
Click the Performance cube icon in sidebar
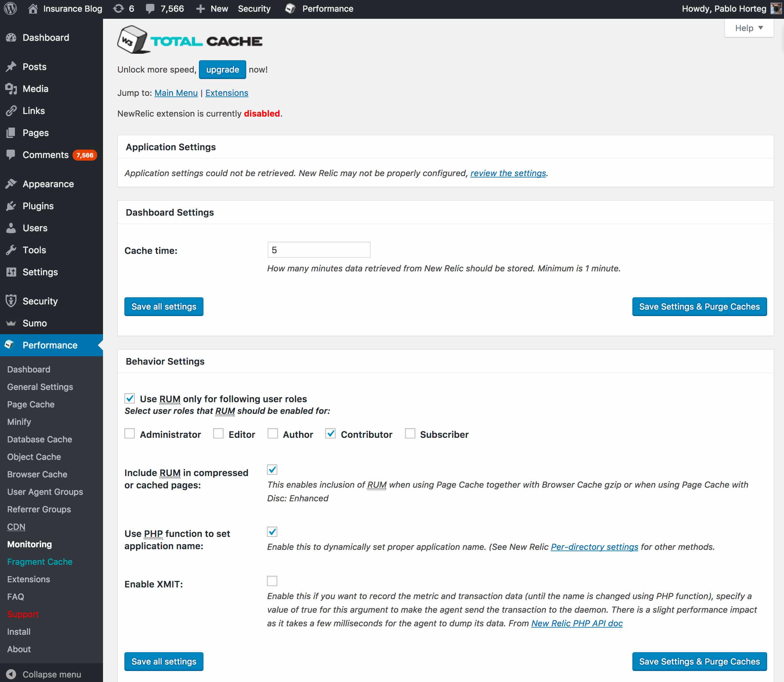tap(9, 345)
